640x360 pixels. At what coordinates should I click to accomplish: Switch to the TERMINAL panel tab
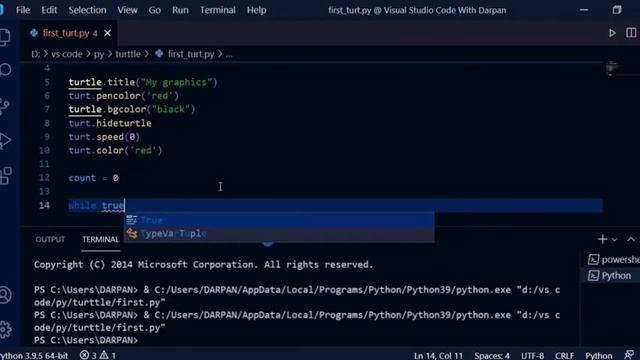pyautogui.click(x=100, y=240)
